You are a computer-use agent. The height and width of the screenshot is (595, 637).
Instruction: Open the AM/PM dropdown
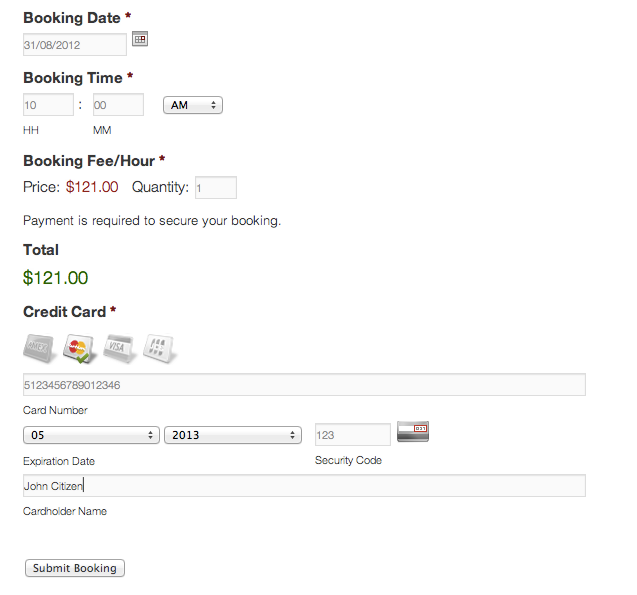[193, 105]
